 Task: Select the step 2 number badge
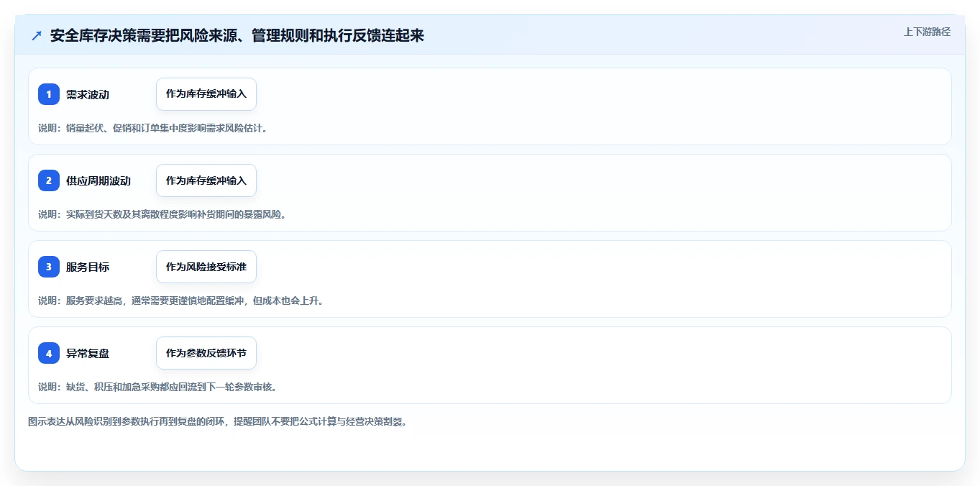tap(49, 180)
